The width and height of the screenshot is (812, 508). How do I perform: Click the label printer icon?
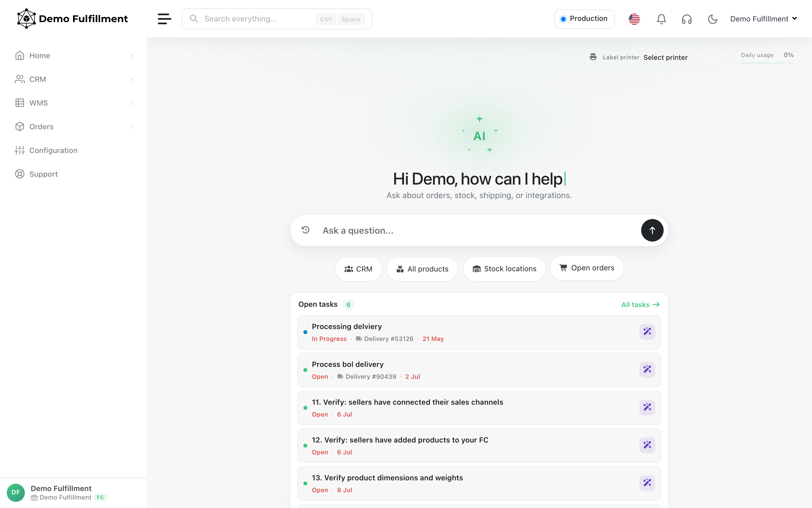[593, 57]
